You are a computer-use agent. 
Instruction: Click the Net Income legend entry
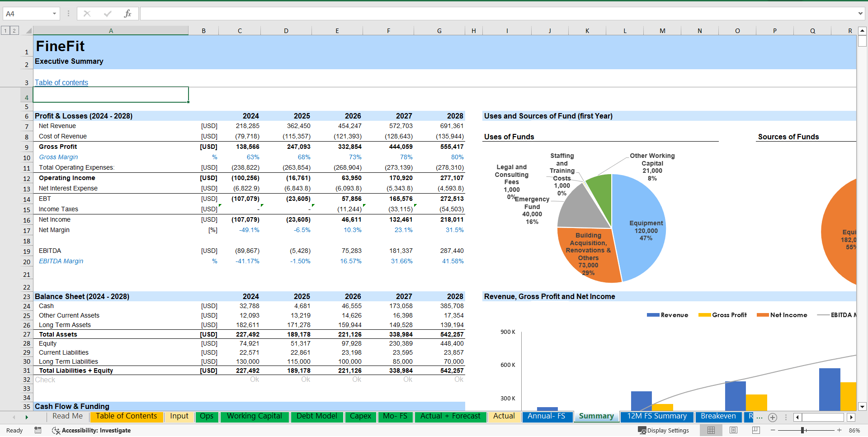[782, 315]
